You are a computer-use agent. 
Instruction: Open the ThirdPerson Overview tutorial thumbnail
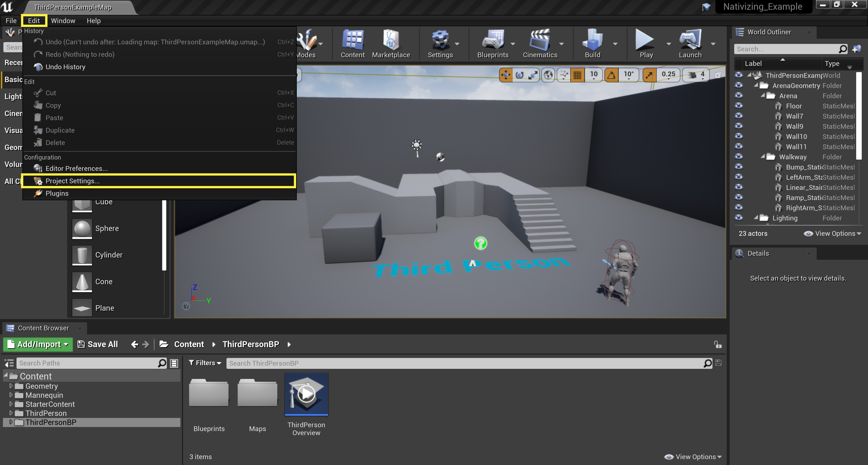[306, 394]
